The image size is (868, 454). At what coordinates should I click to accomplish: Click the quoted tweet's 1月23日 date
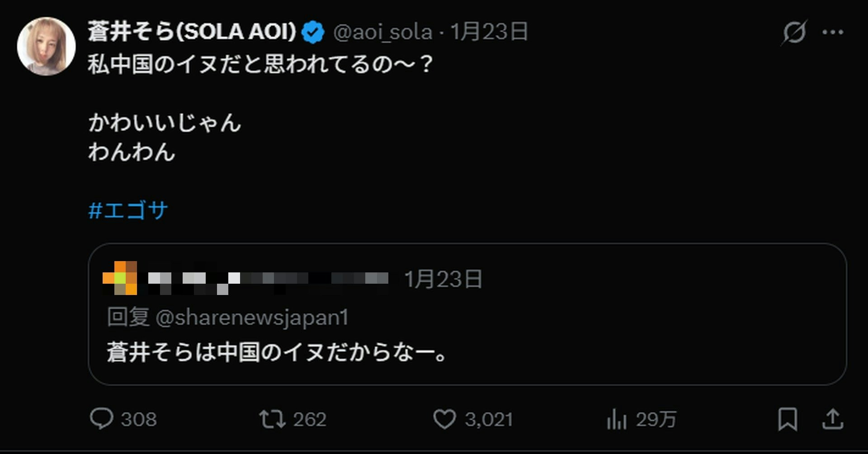(443, 279)
